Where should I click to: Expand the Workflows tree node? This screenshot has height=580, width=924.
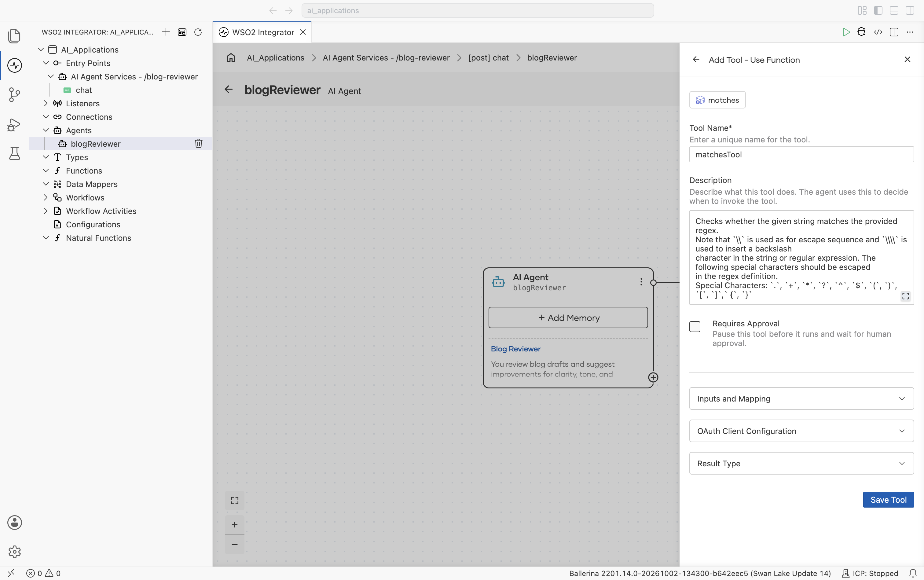(46, 197)
